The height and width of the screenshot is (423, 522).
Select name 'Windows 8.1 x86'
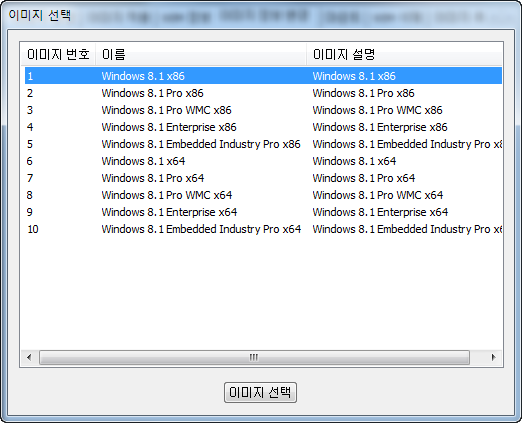coord(143,76)
